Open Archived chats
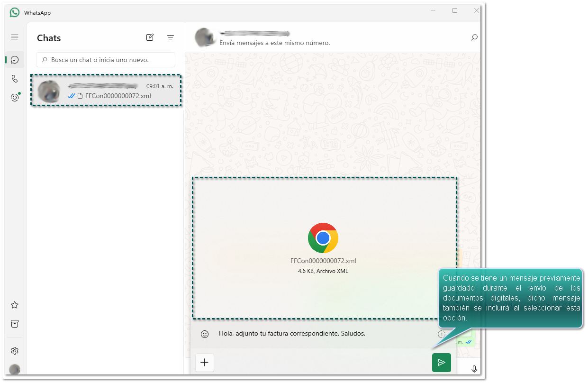588x383 pixels. pyautogui.click(x=15, y=323)
